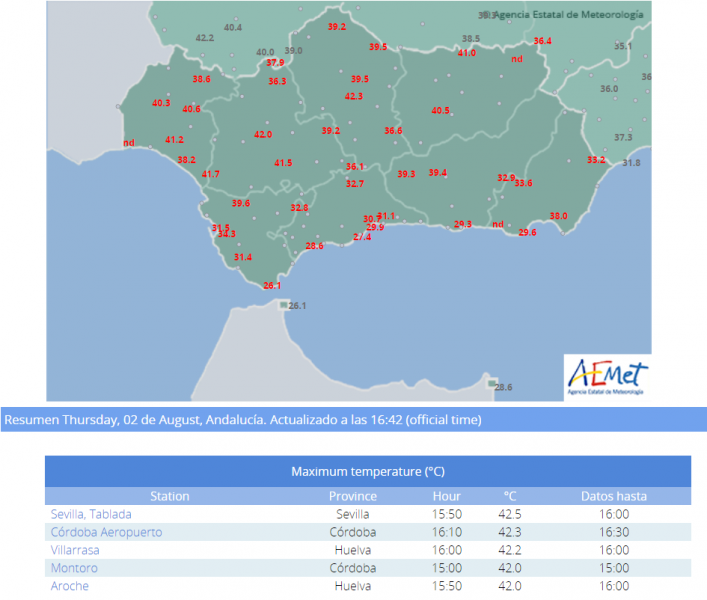The height and width of the screenshot is (600, 707).
Task: Click the 33.2 map temperature reading
Action: pos(596,160)
